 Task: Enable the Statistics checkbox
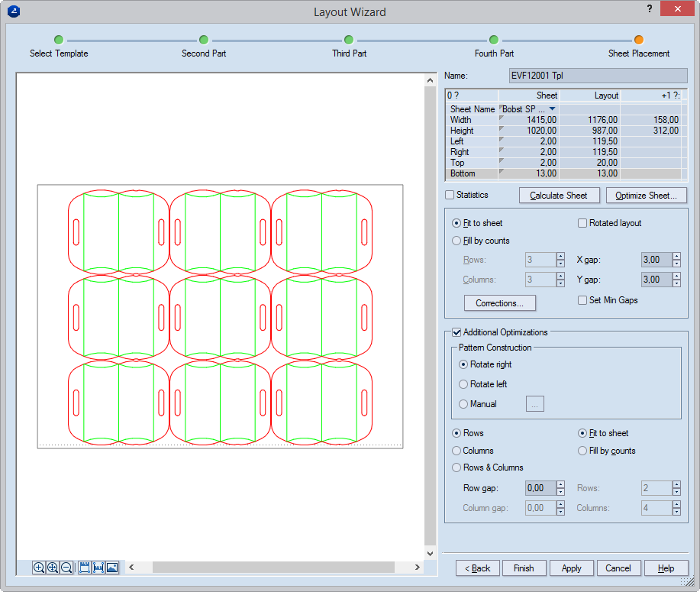(450, 195)
